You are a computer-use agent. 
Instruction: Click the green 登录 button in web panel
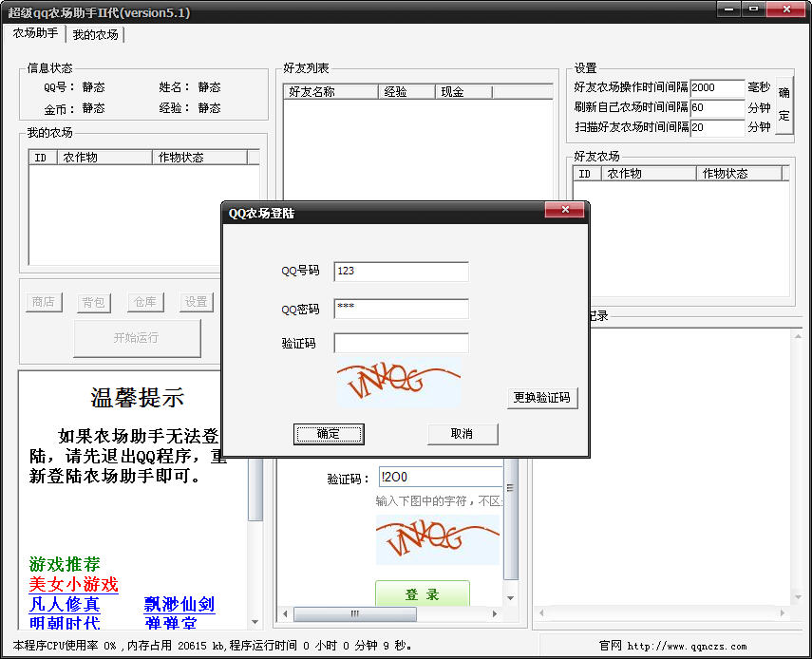pos(422,593)
